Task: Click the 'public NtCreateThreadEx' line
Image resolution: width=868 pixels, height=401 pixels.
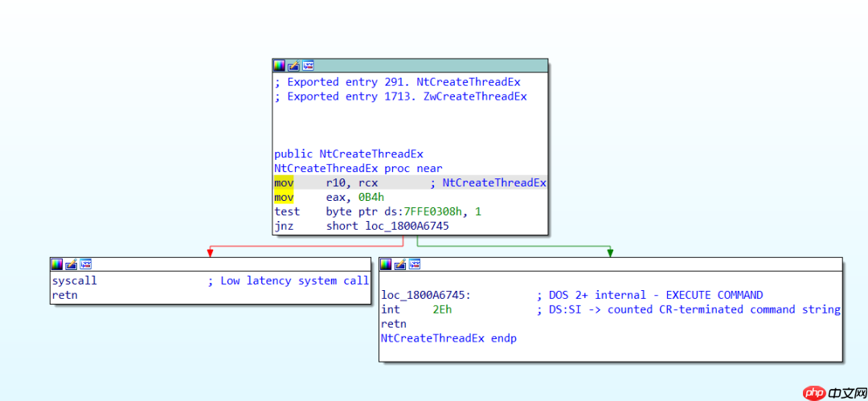Action: [x=349, y=154]
